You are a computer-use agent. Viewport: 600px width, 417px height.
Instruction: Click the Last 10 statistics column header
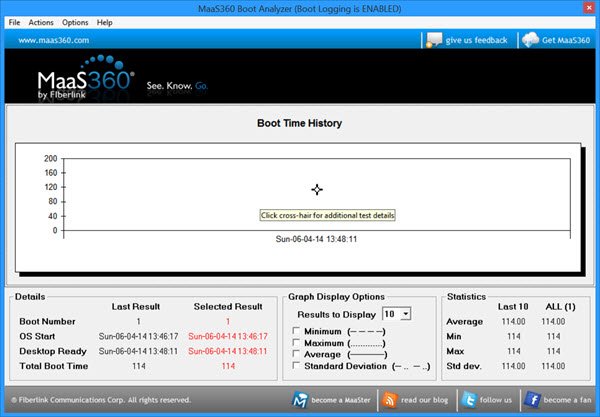point(513,307)
